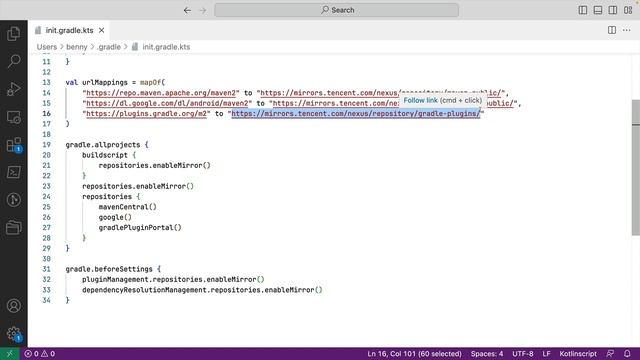Click init.gradle.kts in the breadcrumb
This screenshot has width=640, height=360.
tap(166, 47)
